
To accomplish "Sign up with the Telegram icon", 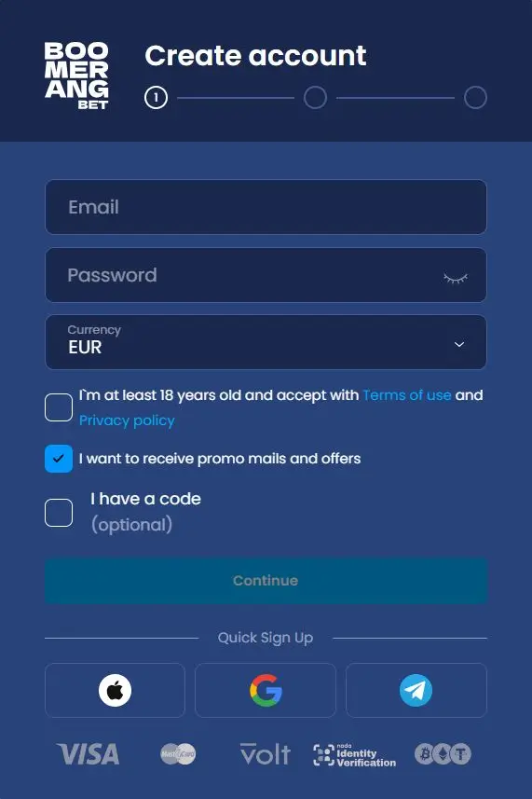I will coord(416,690).
